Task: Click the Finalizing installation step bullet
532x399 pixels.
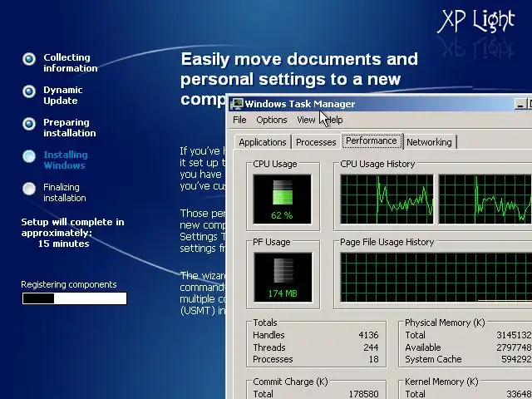Action: pos(29,189)
